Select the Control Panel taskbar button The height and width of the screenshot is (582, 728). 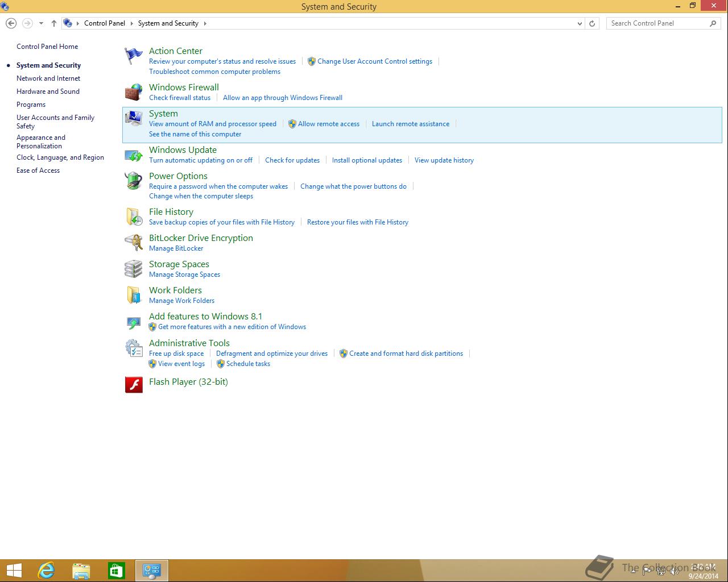(152, 571)
